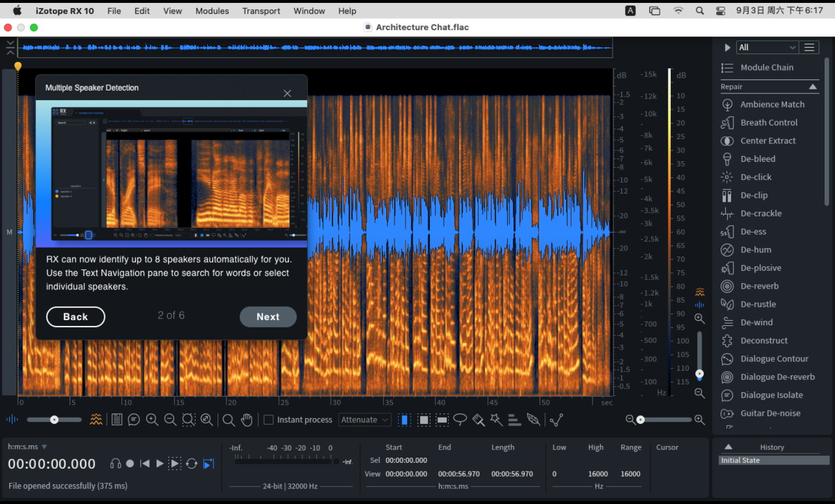
Task: Toggle playhead follows playback
Action: click(209, 463)
